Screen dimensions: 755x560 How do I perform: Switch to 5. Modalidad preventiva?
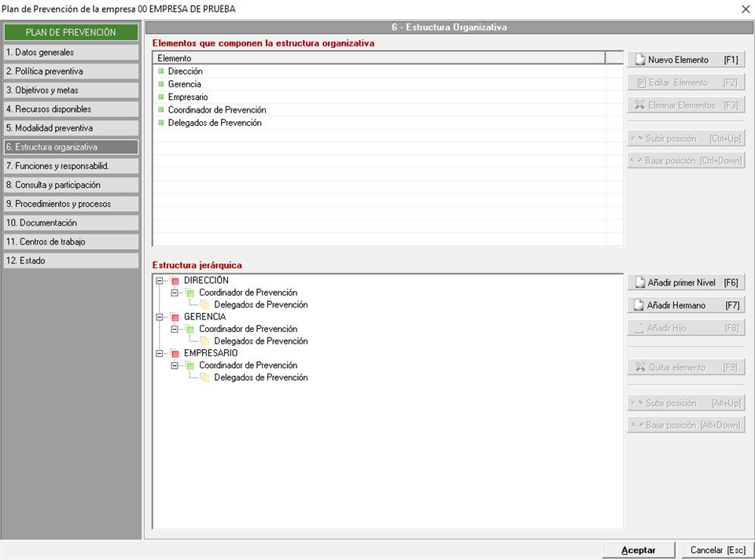click(72, 128)
